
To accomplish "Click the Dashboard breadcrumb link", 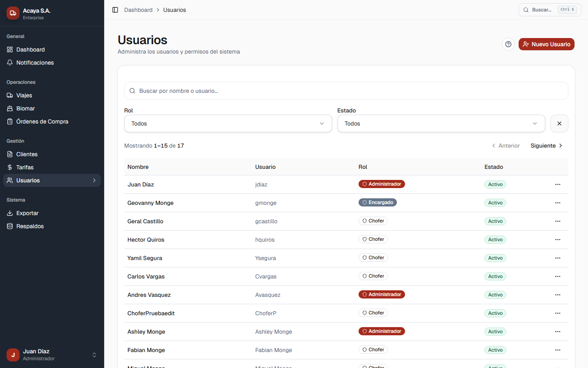I will tap(138, 10).
